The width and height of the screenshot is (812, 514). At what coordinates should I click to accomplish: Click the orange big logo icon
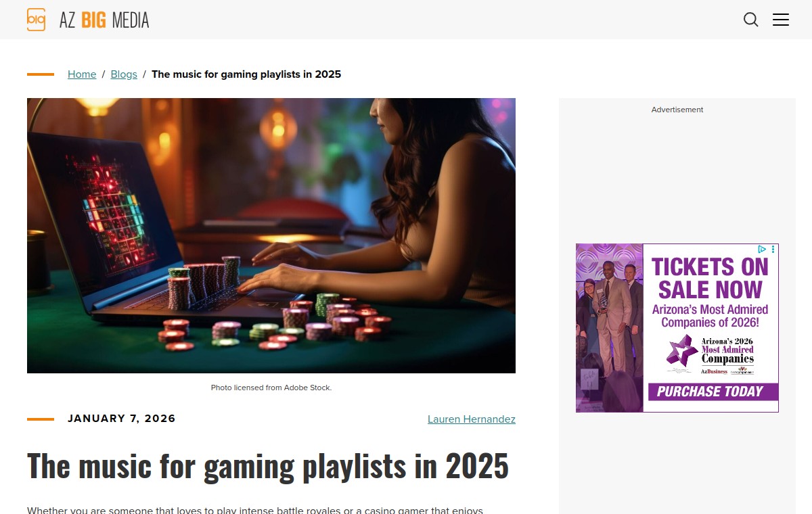(x=36, y=20)
